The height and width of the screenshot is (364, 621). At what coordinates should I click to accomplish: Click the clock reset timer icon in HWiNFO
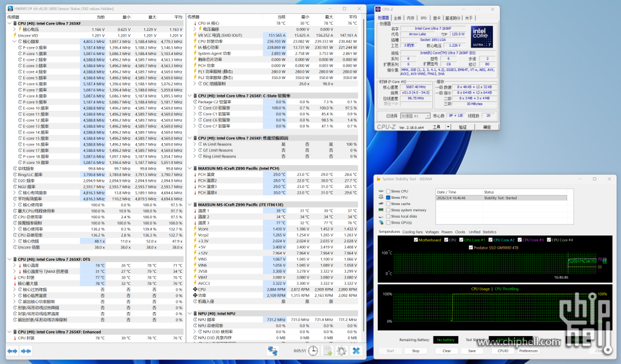pos(314,351)
